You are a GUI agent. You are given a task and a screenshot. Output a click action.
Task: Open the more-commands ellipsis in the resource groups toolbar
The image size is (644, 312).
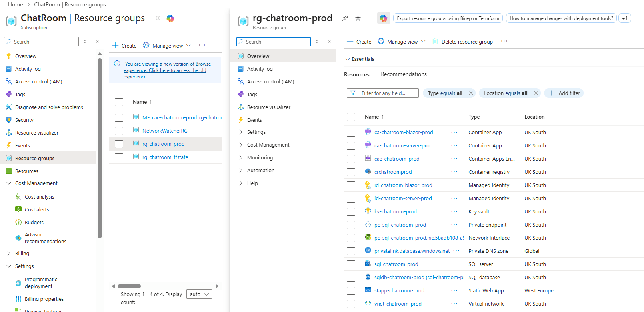click(202, 45)
